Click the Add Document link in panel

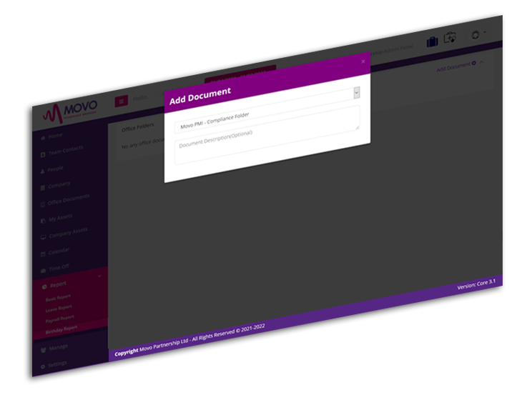pos(455,66)
